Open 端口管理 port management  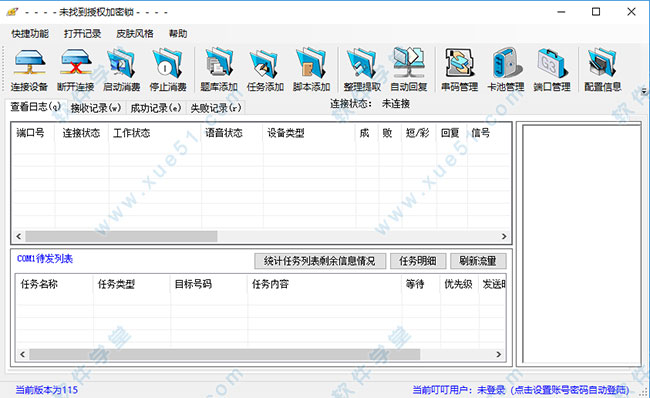tap(552, 69)
